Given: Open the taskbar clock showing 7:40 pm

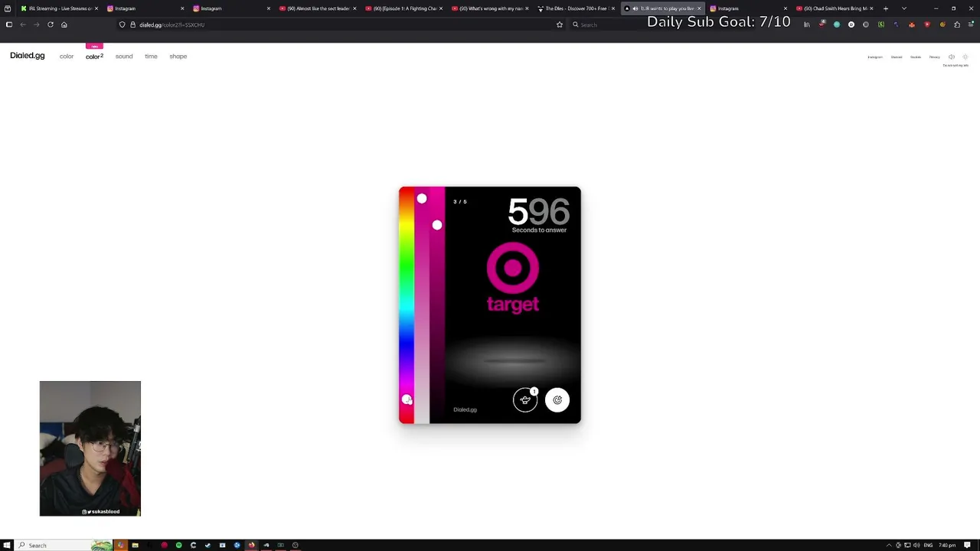Looking at the screenshot, I should [947, 545].
